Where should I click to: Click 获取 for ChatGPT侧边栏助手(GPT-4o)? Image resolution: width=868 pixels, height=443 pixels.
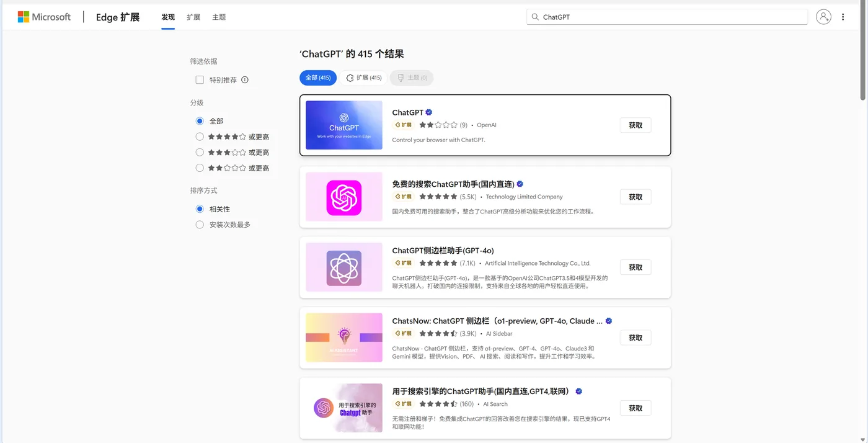635,267
